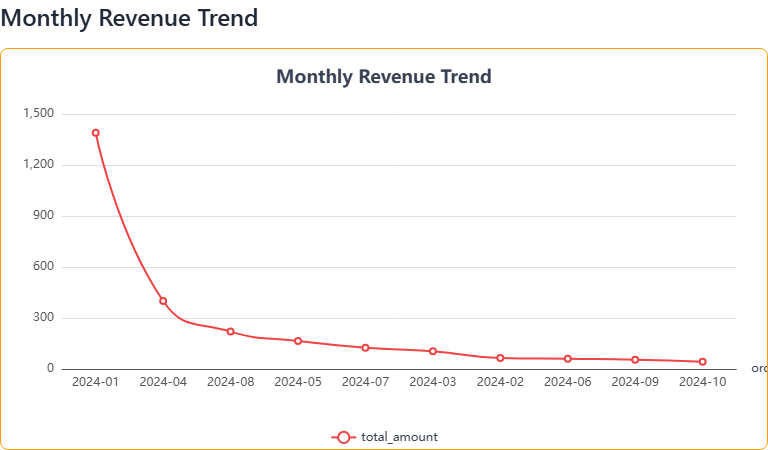
Task: Click the red legend marker symbol
Action: pyautogui.click(x=343, y=437)
